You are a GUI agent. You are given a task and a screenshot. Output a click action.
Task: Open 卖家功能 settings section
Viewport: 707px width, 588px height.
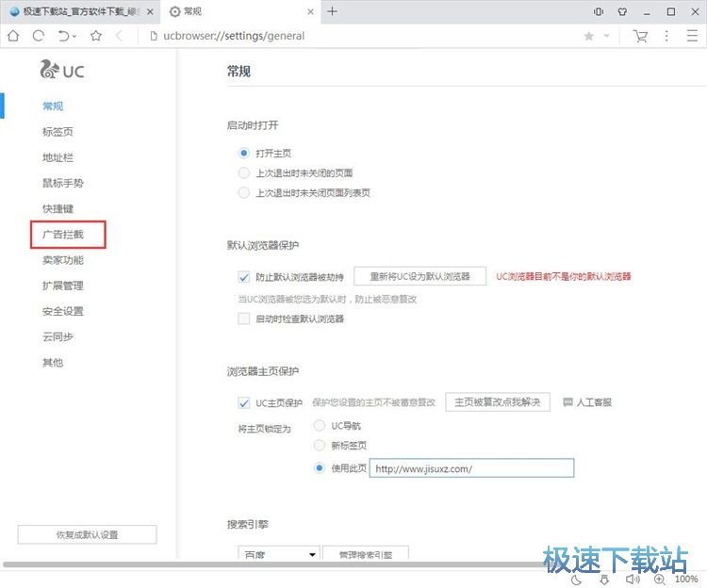click(x=62, y=260)
